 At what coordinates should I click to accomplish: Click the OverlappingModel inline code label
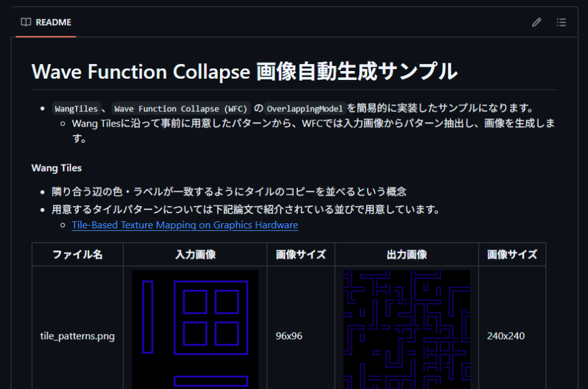point(305,109)
